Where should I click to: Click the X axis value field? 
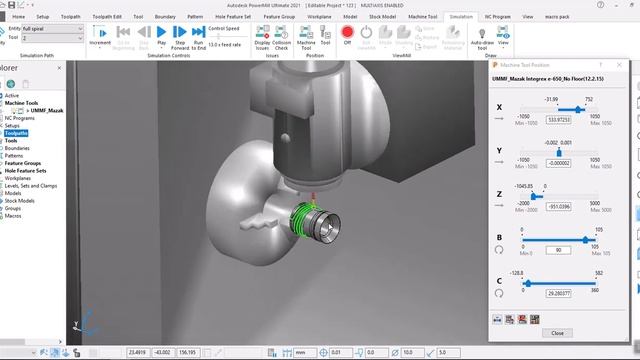click(x=558, y=120)
